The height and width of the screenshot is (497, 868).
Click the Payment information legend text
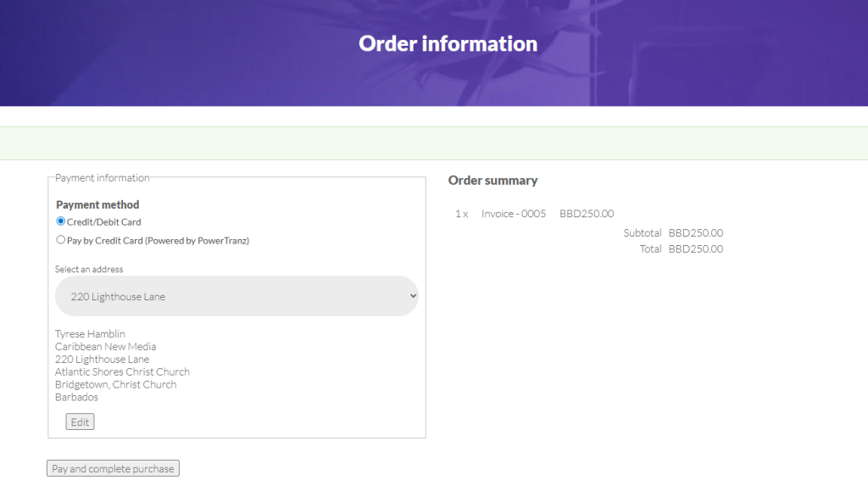click(x=102, y=178)
